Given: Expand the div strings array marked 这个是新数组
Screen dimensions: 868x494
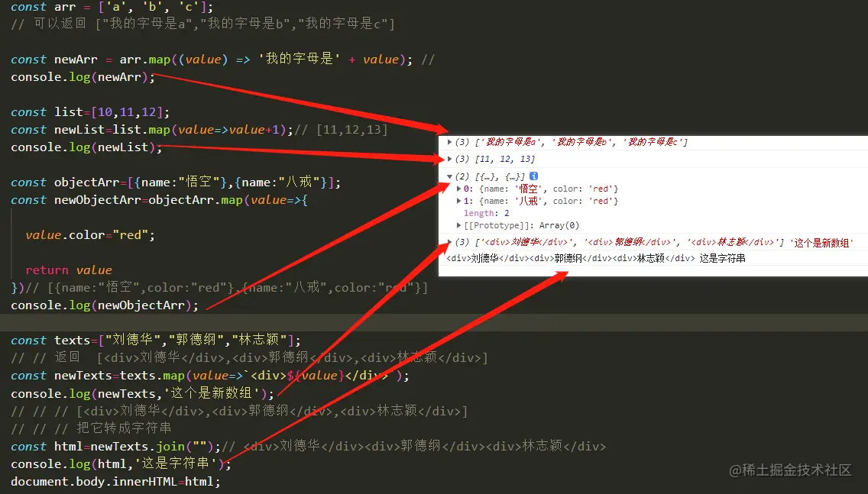Looking at the screenshot, I should coord(449,242).
